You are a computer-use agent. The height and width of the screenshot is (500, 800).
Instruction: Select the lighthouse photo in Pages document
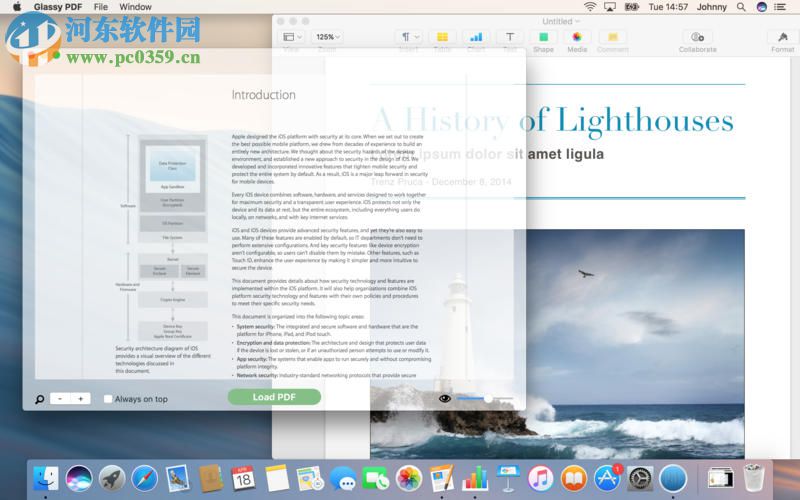pyautogui.click(x=557, y=344)
